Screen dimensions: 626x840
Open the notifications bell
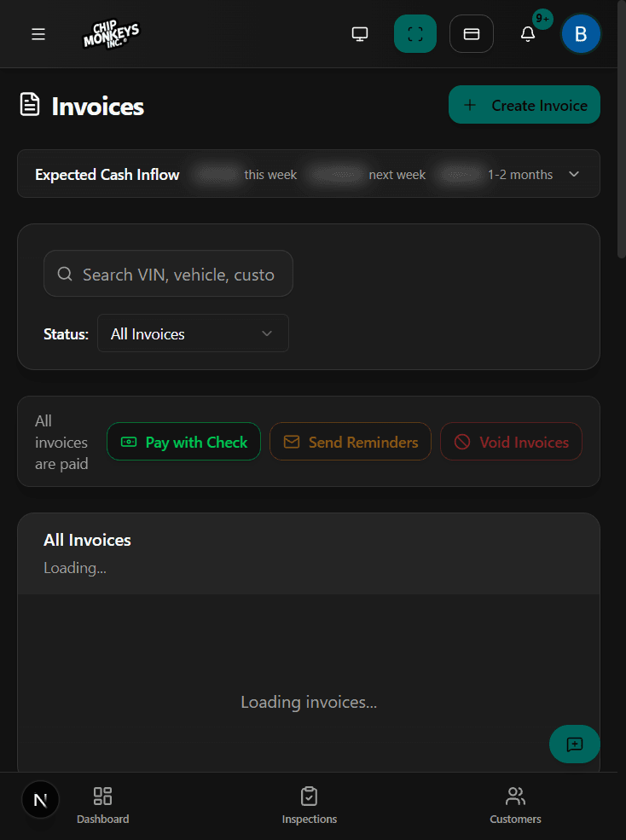point(528,34)
